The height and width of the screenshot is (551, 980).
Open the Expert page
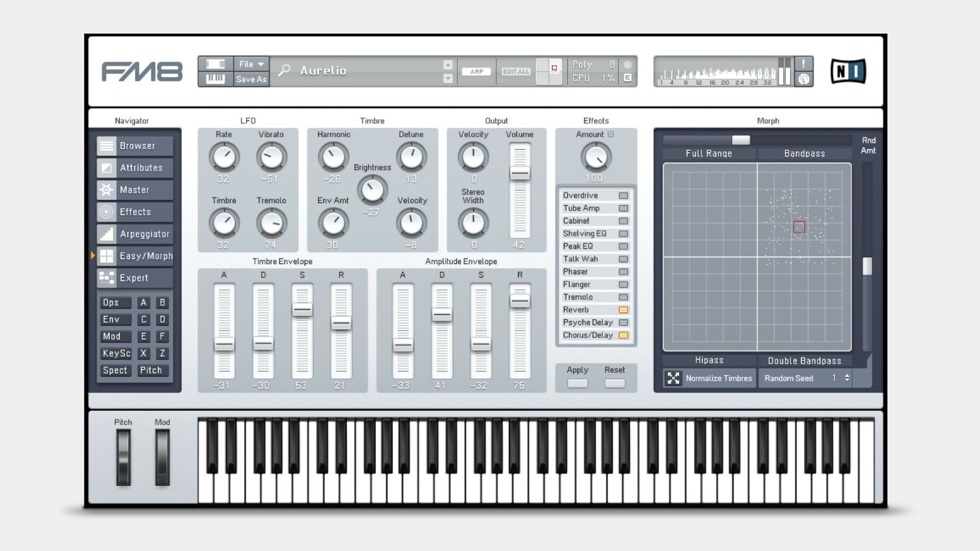[134, 278]
